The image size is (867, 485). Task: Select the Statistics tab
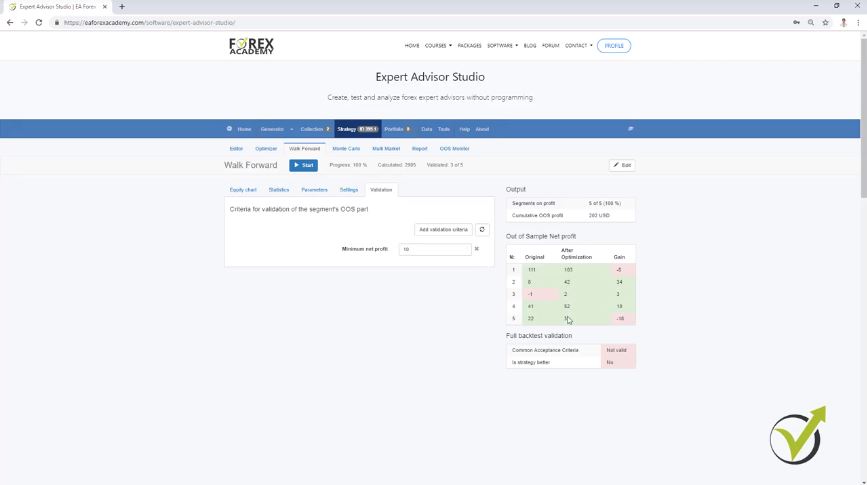click(x=279, y=189)
